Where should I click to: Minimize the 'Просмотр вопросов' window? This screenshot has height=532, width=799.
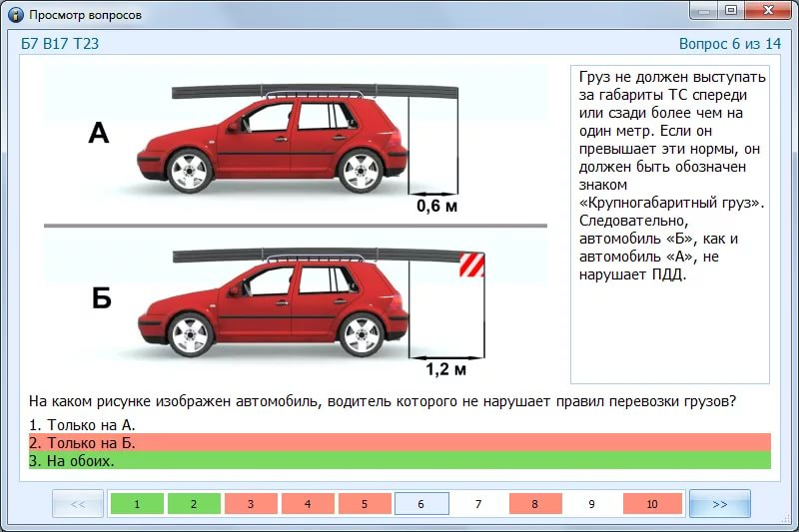click(705, 10)
